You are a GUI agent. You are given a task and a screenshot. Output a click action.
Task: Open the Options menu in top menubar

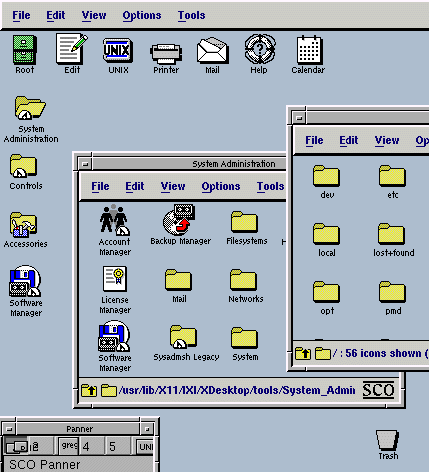[142, 15]
